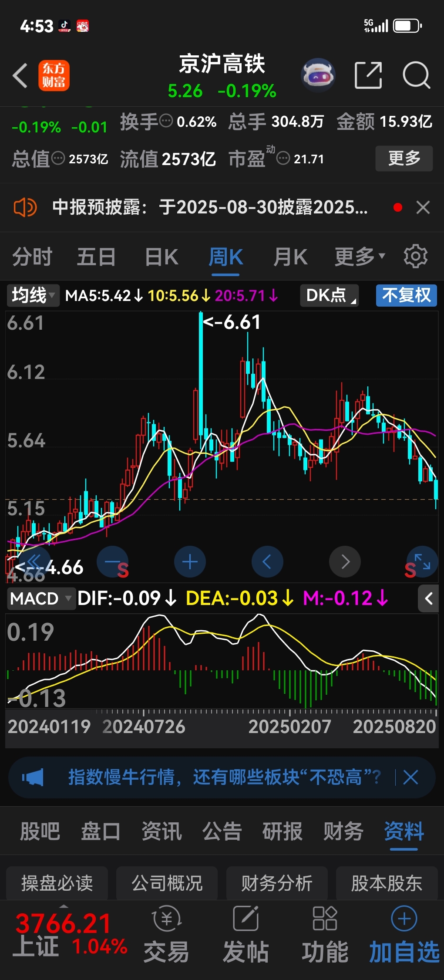Viewport: 444px width, 980px height.
Task: Open the search magnifier icon
Action: point(417,75)
